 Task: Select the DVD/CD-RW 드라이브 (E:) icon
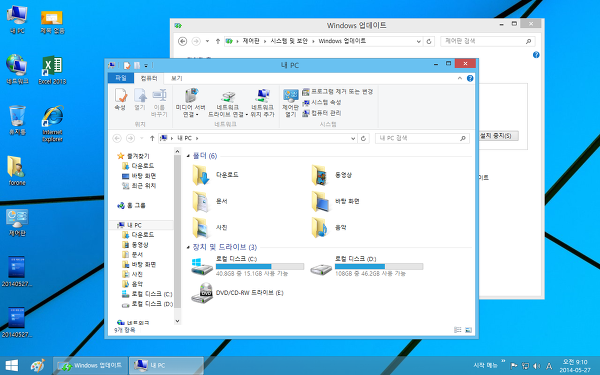click(202, 293)
